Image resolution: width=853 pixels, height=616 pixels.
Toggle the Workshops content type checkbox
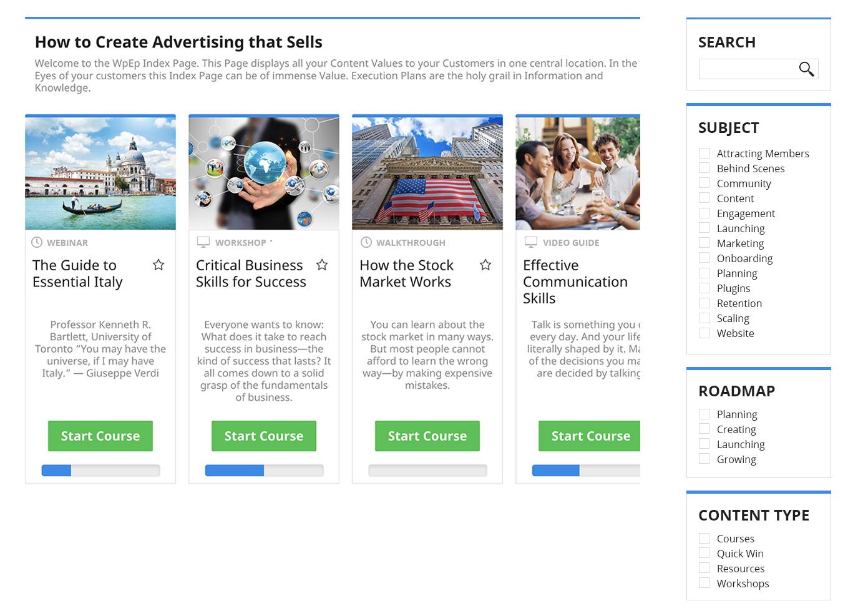[x=704, y=583]
